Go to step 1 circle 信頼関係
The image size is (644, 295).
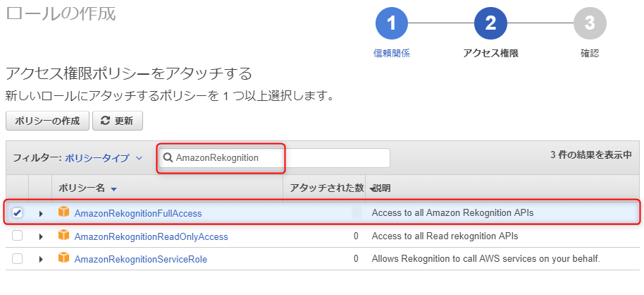click(x=392, y=23)
